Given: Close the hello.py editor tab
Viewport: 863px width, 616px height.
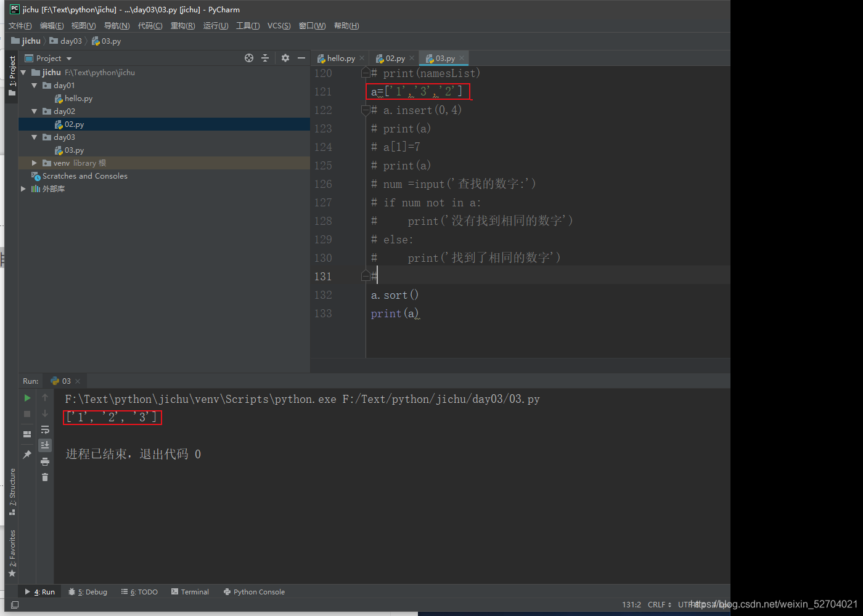Looking at the screenshot, I should [362, 59].
